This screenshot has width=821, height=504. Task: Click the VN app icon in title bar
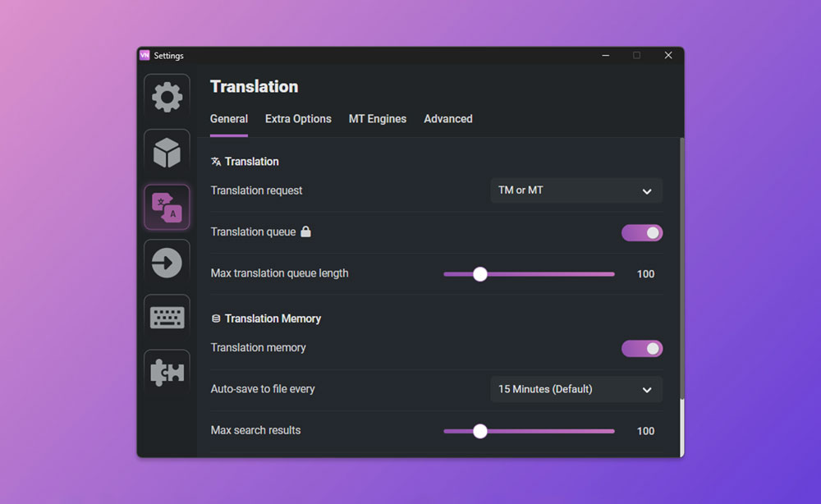tap(144, 55)
